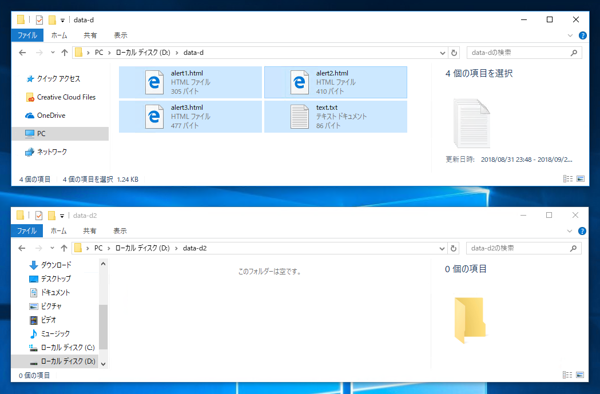The height and width of the screenshot is (394, 600).
Task: Click data-d2 breadcrumb in bottom address bar
Action: point(195,248)
